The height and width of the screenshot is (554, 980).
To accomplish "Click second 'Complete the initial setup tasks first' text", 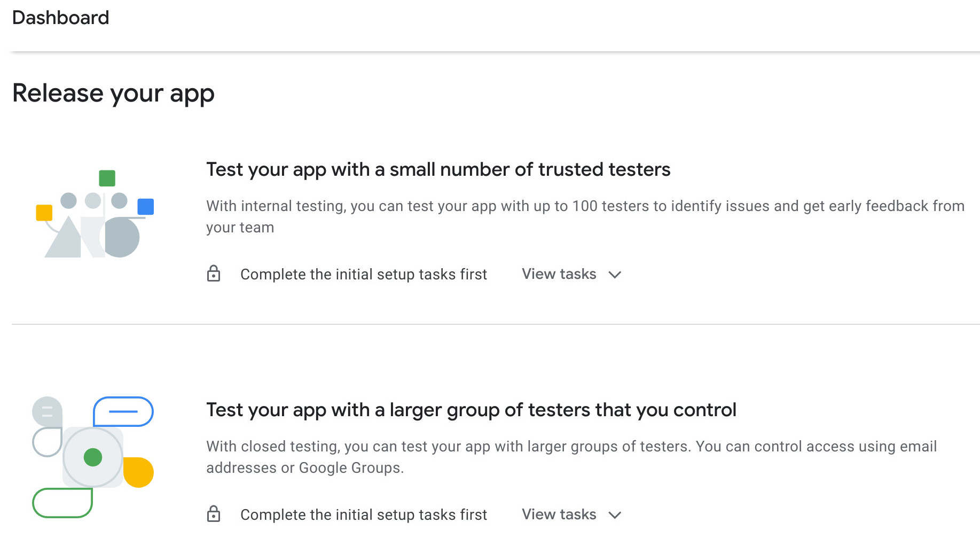I will pyautogui.click(x=364, y=514).
